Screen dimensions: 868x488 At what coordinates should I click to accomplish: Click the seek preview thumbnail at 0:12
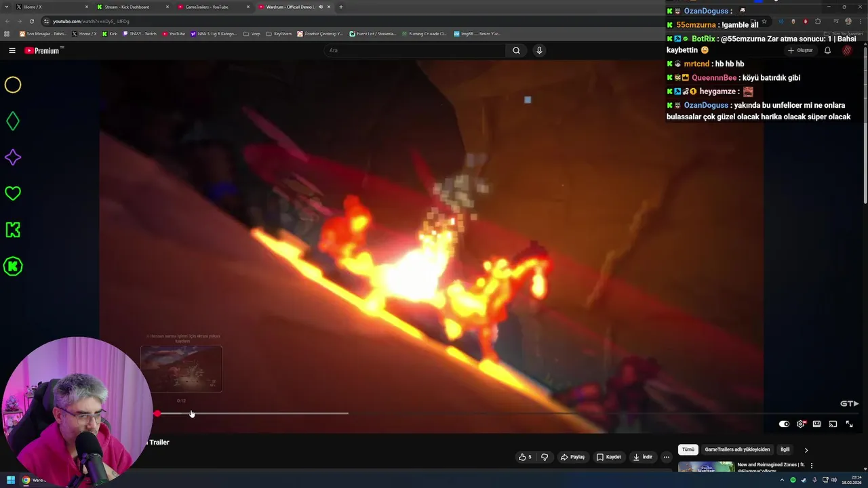[x=181, y=369]
